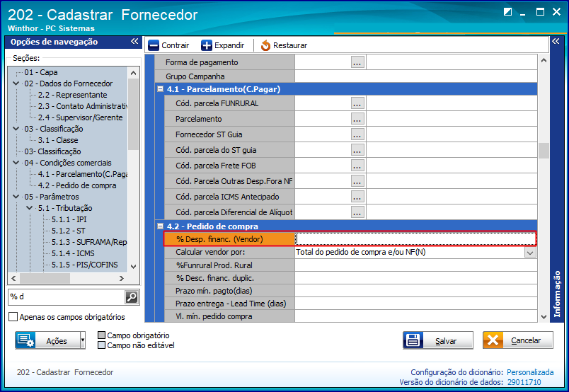Select 2.4 - Supervisor/Gerente tree item
569x392 pixels.
[80, 117]
